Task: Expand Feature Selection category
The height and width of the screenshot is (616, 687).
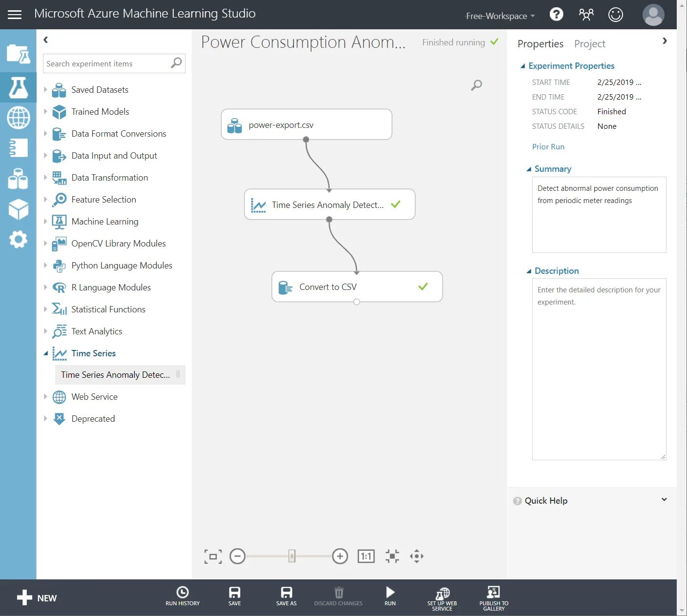Action: [45, 199]
